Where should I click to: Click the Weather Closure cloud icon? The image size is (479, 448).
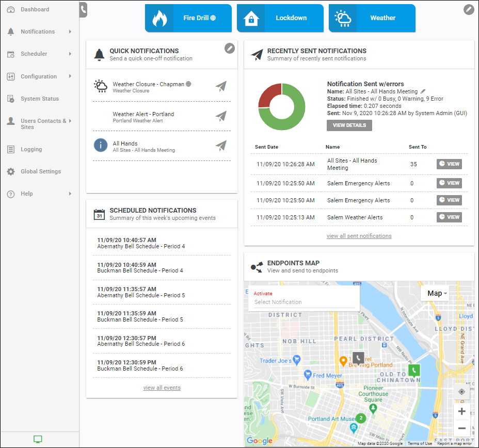[x=101, y=86]
